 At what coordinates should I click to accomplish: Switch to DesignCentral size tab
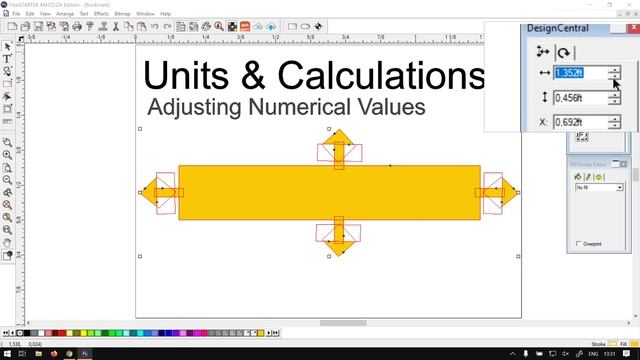point(543,52)
